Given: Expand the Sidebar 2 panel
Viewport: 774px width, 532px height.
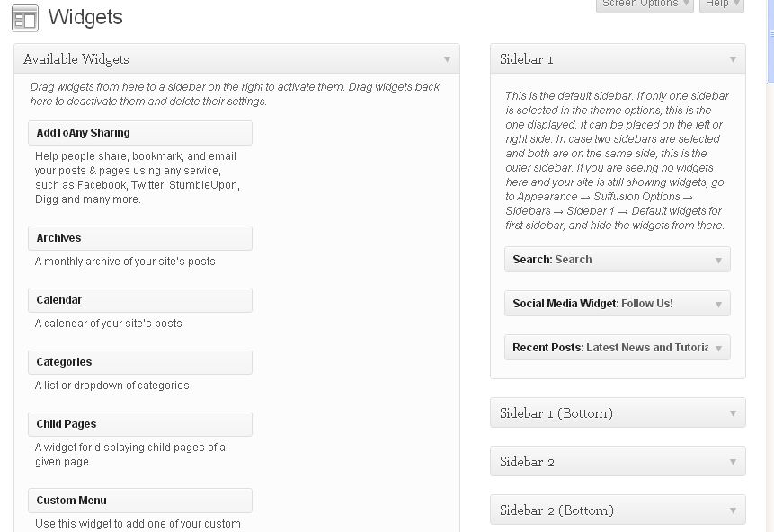Looking at the screenshot, I should 733,462.
